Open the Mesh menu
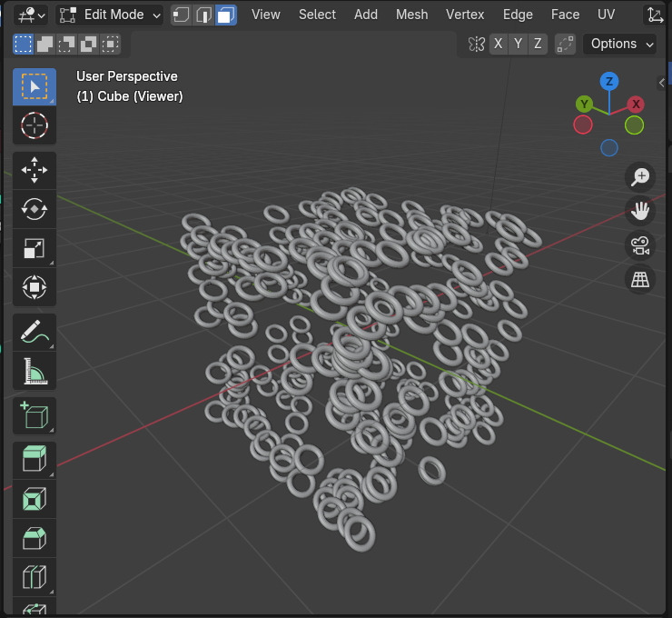672x618 pixels. [x=412, y=15]
